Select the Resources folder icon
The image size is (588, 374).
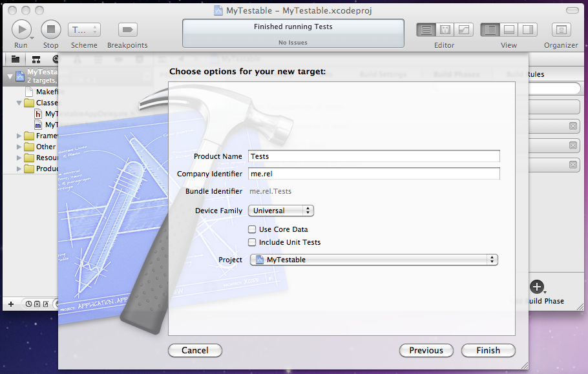(x=29, y=158)
